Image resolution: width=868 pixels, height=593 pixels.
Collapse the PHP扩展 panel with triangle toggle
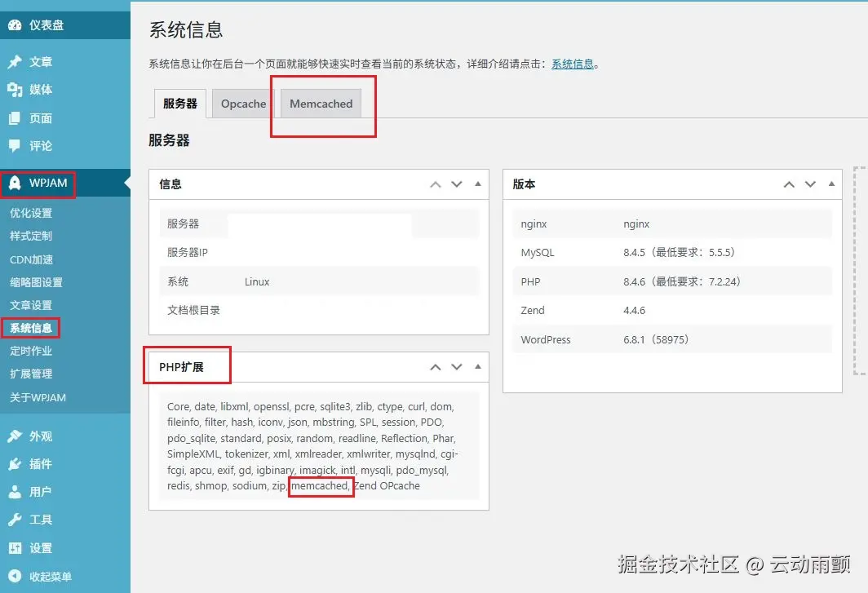click(478, 366)
